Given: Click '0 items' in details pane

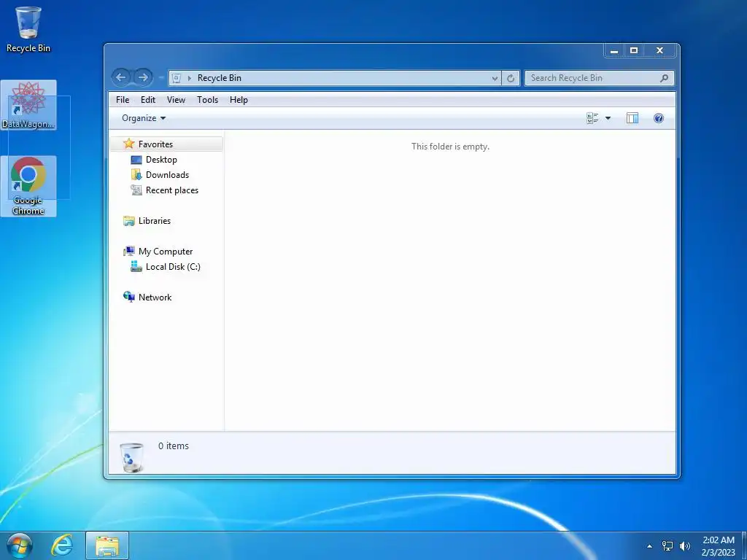Looking at the screenshot, I should point(174,446).
